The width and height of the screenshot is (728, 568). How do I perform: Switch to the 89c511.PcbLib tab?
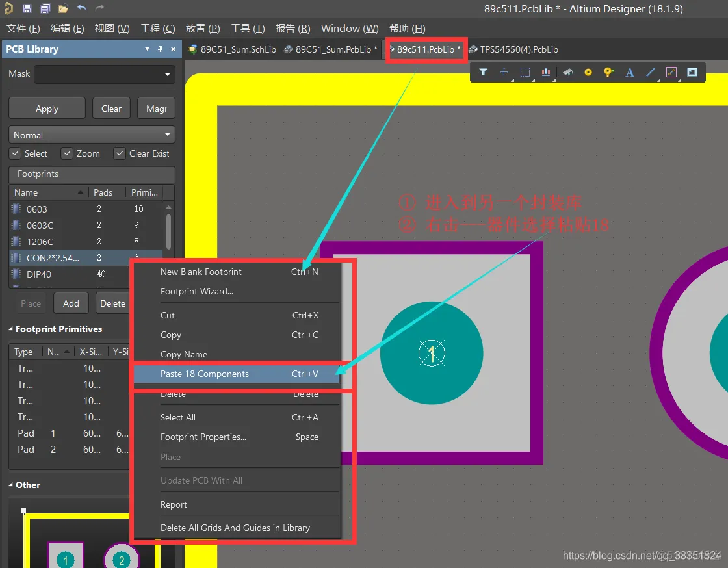pyautogui.click(x=425, y=49)
